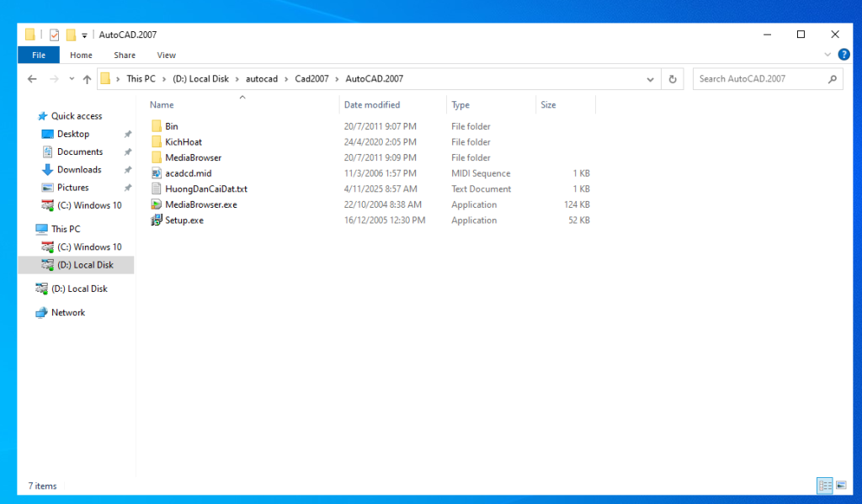This screenshot has height=504, width=862.
Task: Click the Back navigation arrow
Action: tap(32, 79)
